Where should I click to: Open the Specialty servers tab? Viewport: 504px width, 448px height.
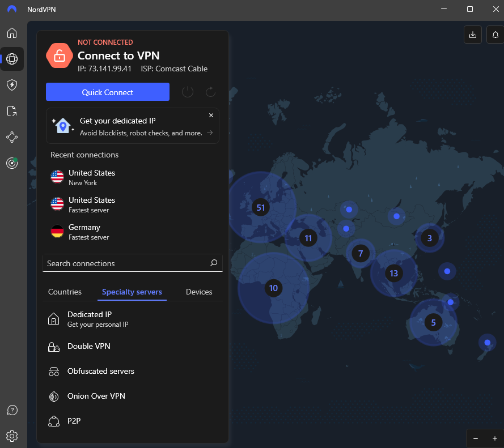(x=132, y=292)
